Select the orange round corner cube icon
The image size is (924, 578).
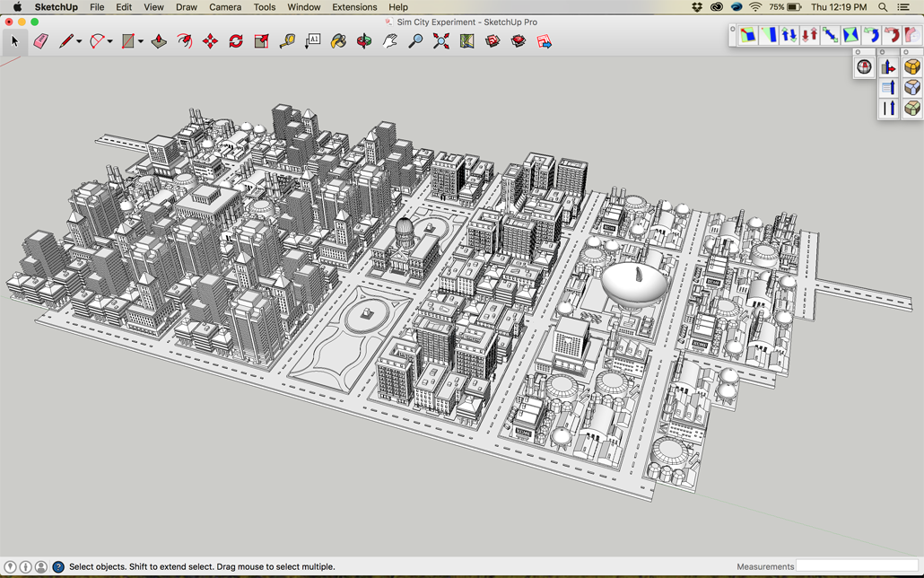click(x=912, y=67)
